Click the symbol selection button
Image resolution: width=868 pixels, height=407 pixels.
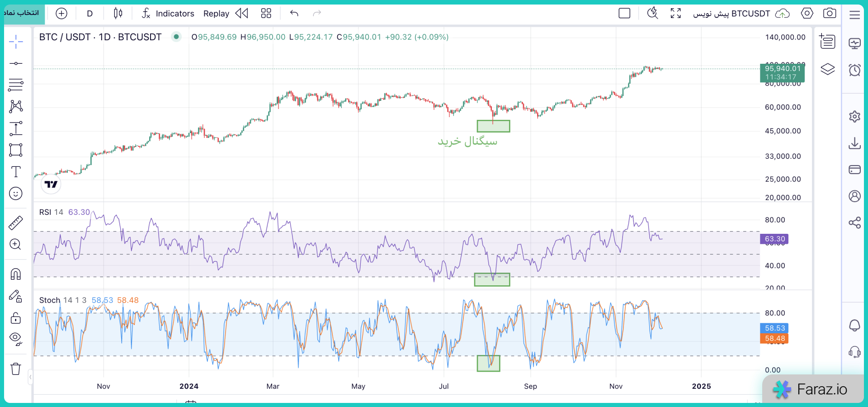pyautogui.click(x=23, y=13)
